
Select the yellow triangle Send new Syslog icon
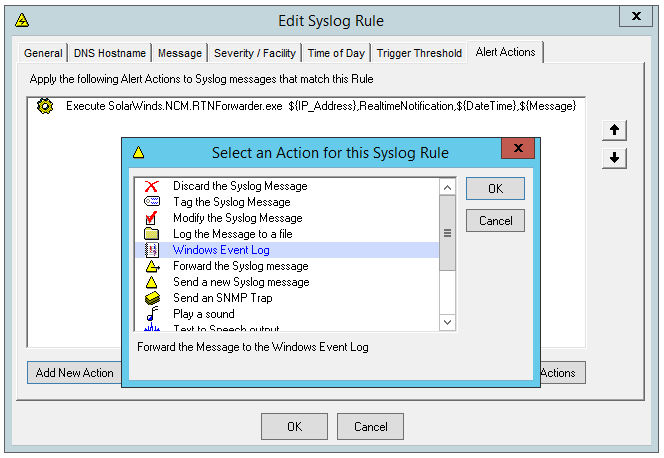(x=151, y=282)
